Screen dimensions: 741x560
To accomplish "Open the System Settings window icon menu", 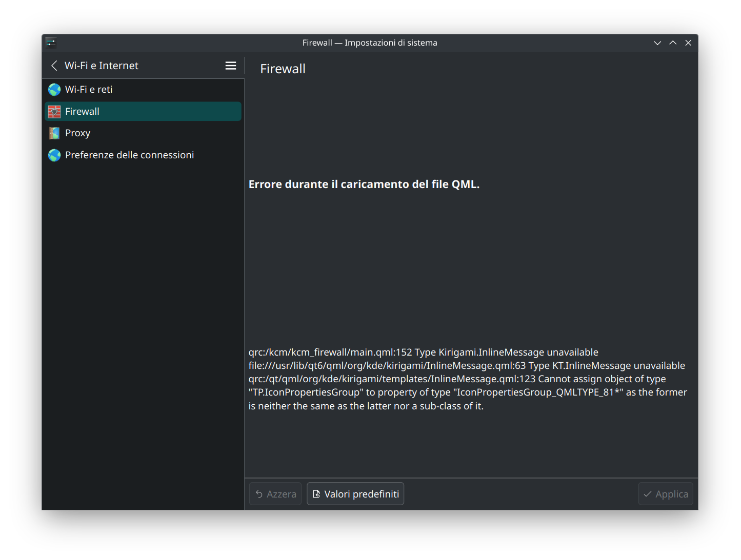I will click(51, 43).
